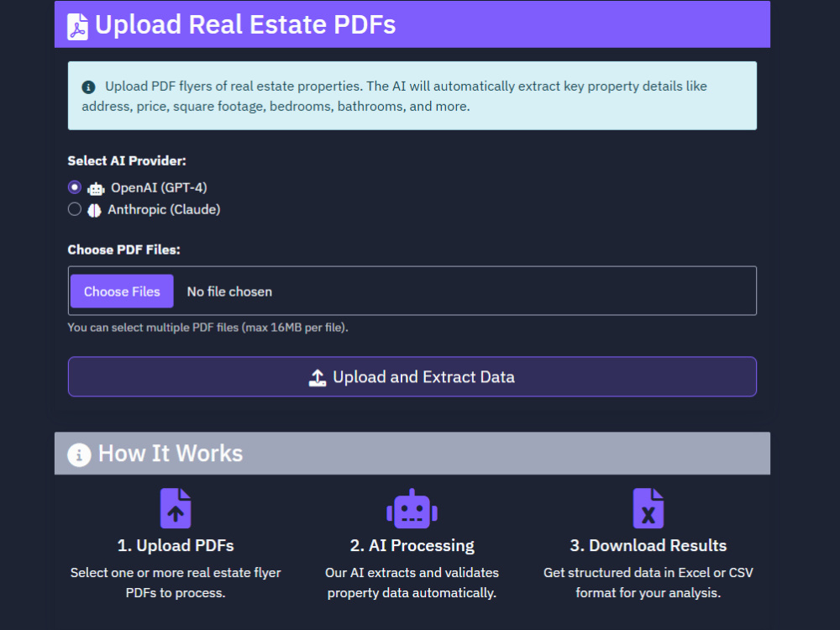Click the Anthropic (Claude) label text
This screenshot has height=630, width=840.
tap(164, 209)
